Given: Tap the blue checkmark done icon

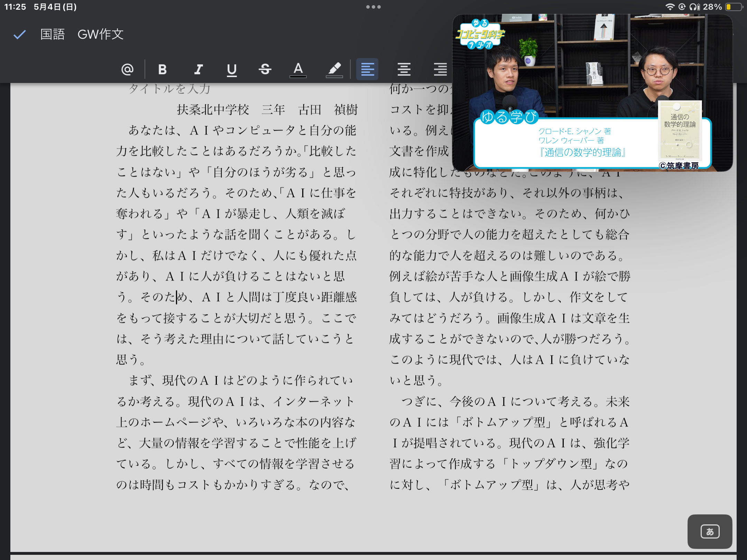Looking at the screenshot, I should point(19,34).
